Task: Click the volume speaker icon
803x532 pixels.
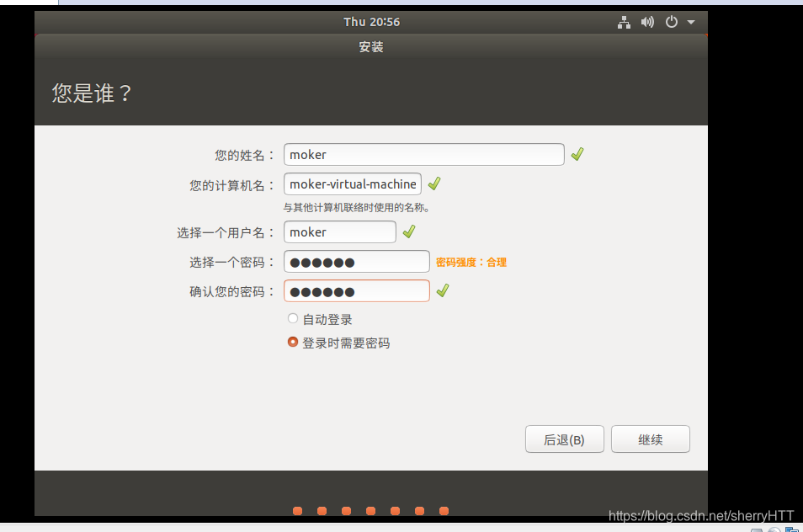Action: (647, 22)
